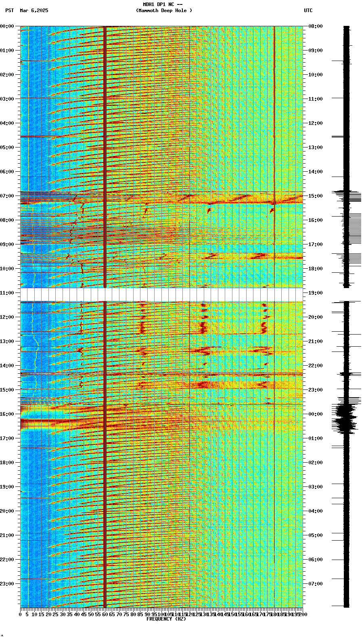Screen dimensions: 364x640
Task: Click the 21:00 label on UTC axis
Action: coord(316,341)
